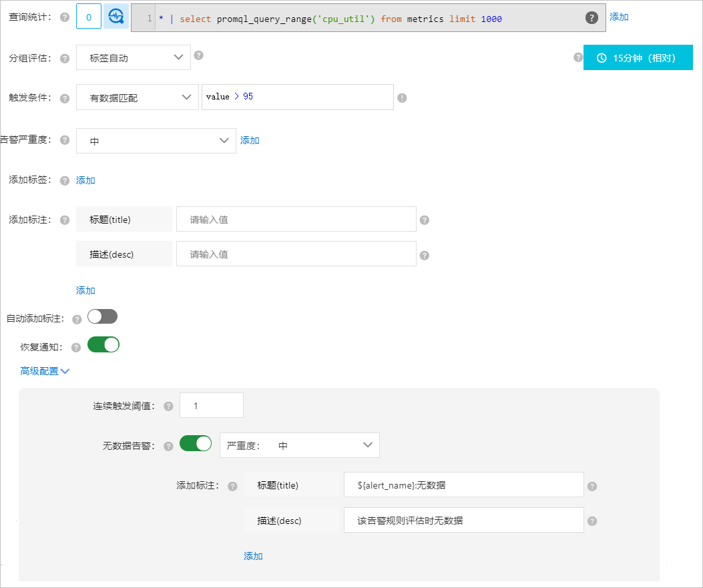Click help icon right of upper 描述(desc) input
Screen dimensions: 703x588
coord(424,255)
